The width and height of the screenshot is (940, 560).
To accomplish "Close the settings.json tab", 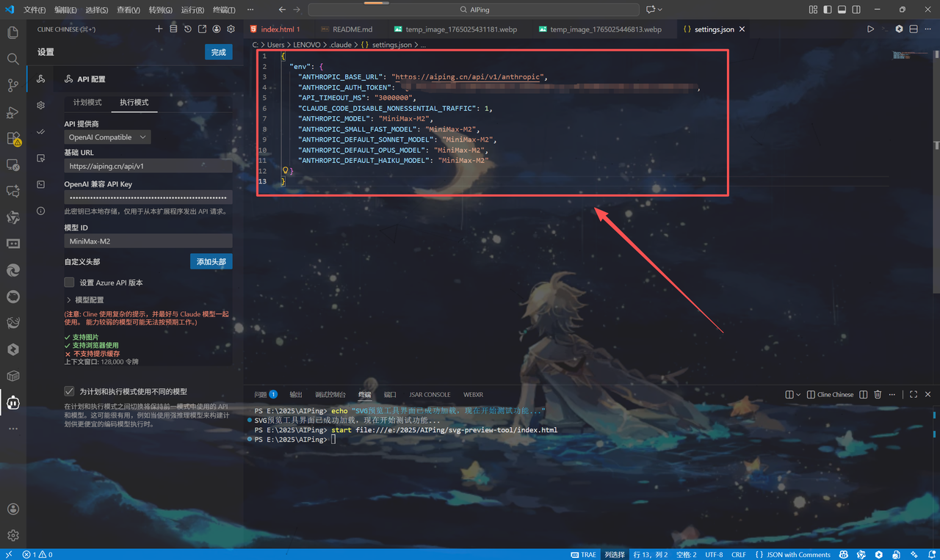I will point(742,29).
